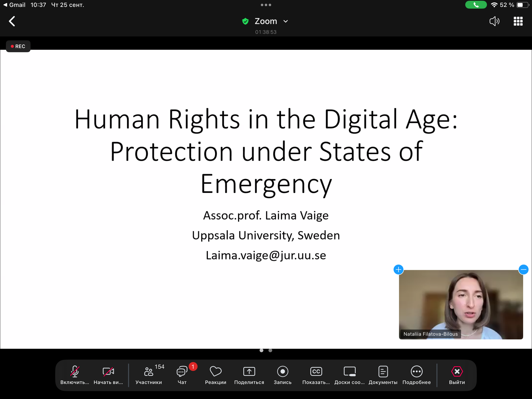Tap Поделиться to share screen
The image size is (532, 399).
click(x=249, y=374)
